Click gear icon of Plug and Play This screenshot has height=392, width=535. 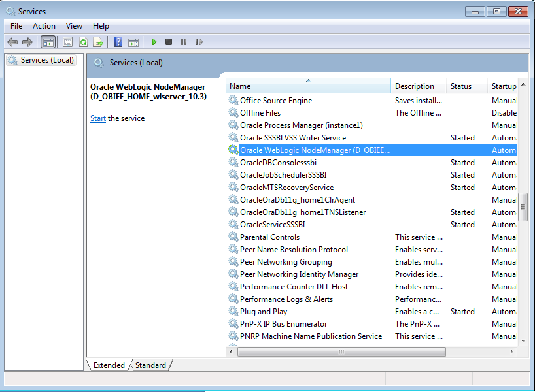(x=233, y=311)
